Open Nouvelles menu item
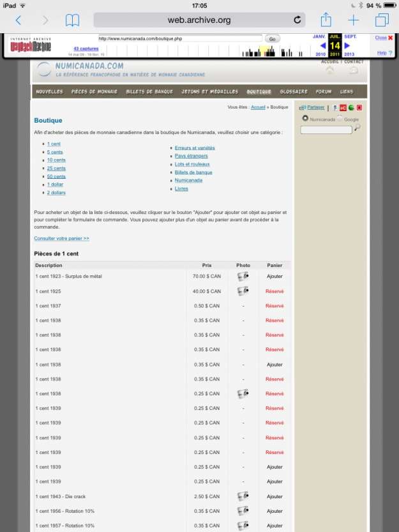 tap(50, 91)
